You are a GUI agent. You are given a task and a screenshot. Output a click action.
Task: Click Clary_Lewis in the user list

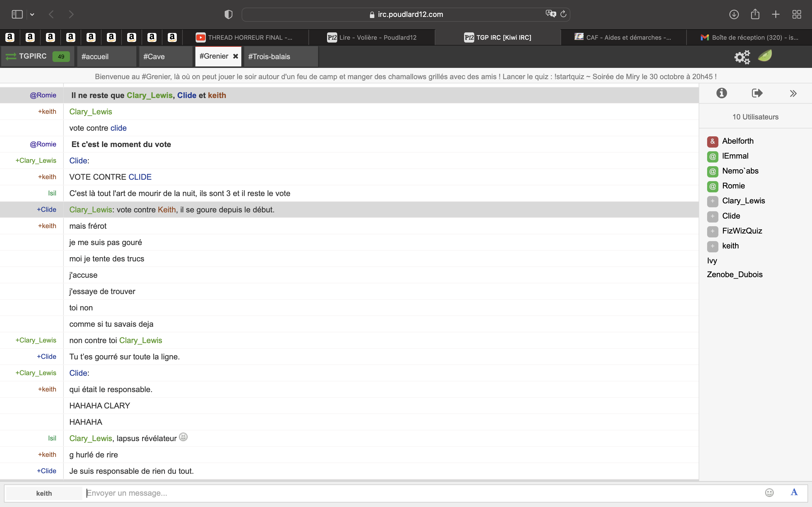pos(743,201)
